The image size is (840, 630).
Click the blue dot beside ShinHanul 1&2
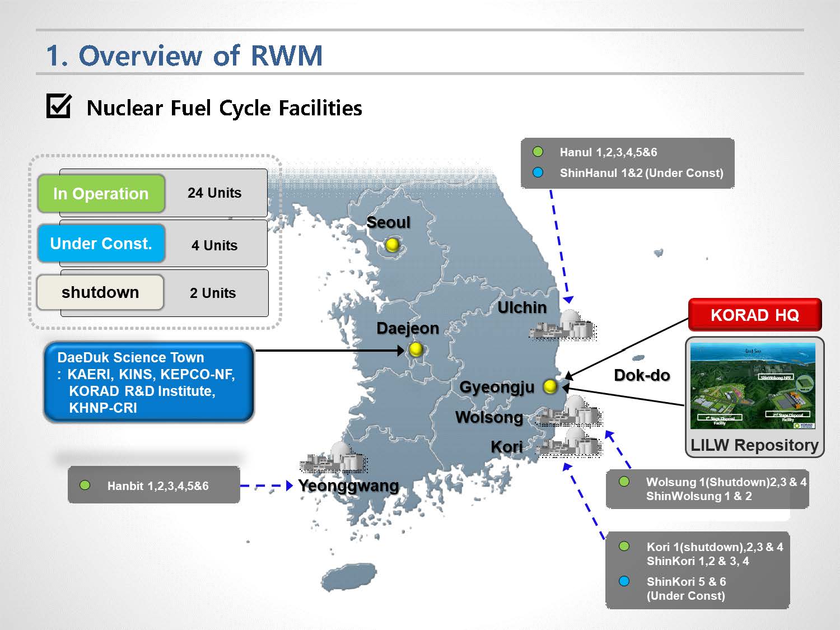point(538,172)
